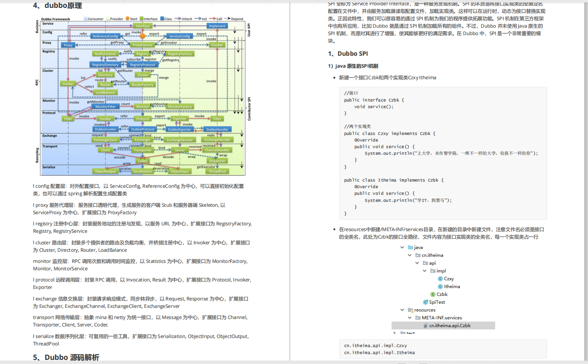
Task: Click the java folder icon in tree
Action: click(411, 248)
